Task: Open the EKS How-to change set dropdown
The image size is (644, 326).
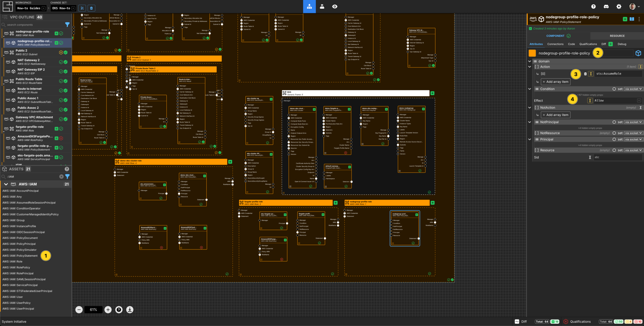Action: click(63, 8)
